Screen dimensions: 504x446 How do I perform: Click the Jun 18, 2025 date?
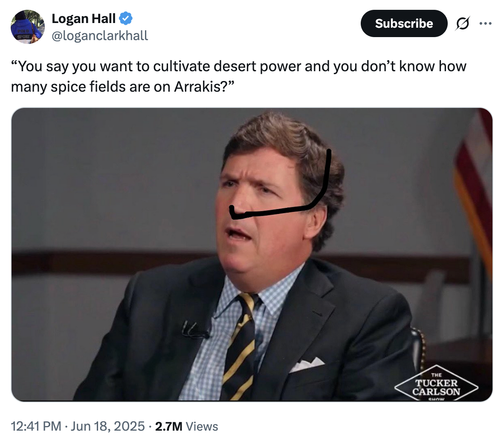coord(108,426)
